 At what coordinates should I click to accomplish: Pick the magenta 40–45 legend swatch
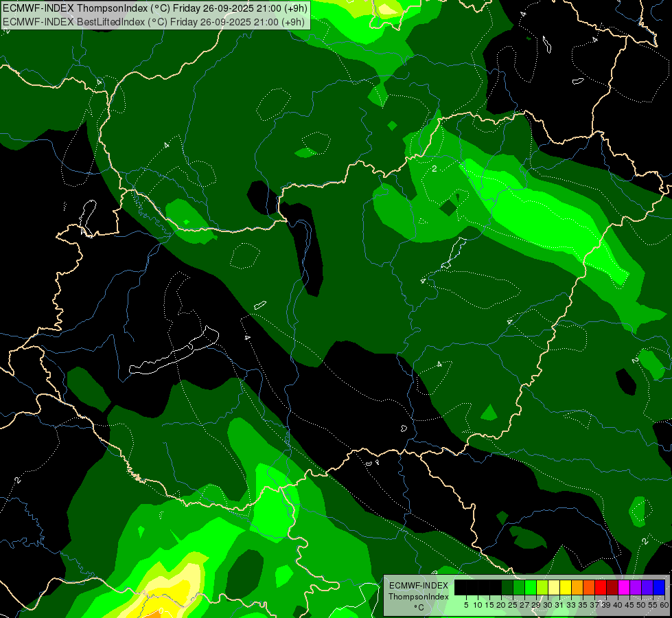pos(624,587)
